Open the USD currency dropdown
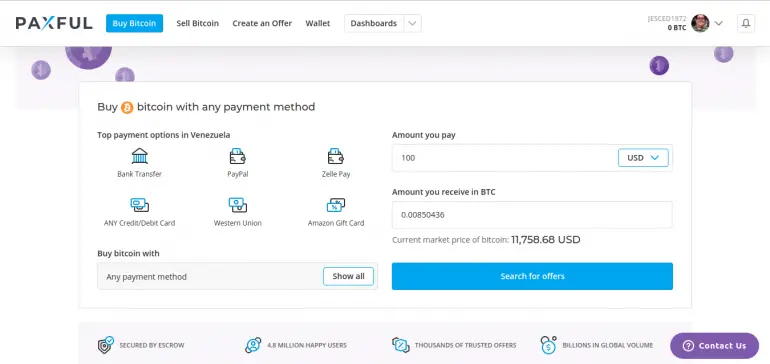Screen dimensions: 770x364 pos(643,158)
